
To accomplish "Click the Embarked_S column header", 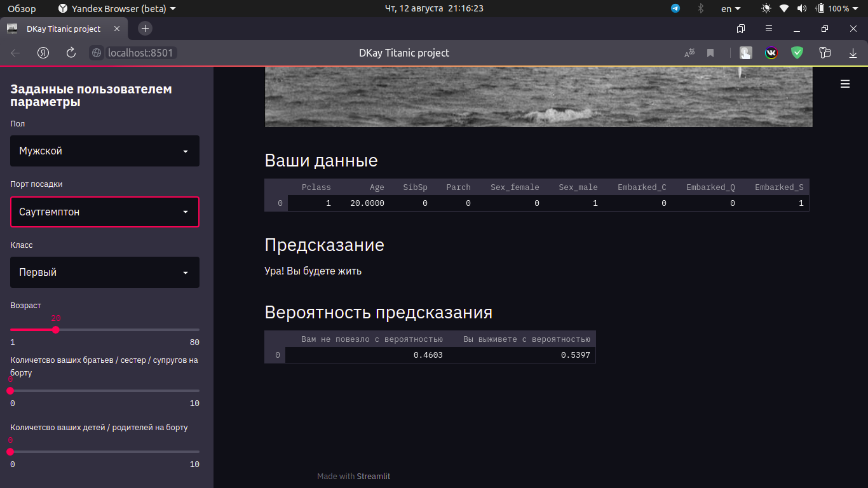I will (x=779, y=187).
